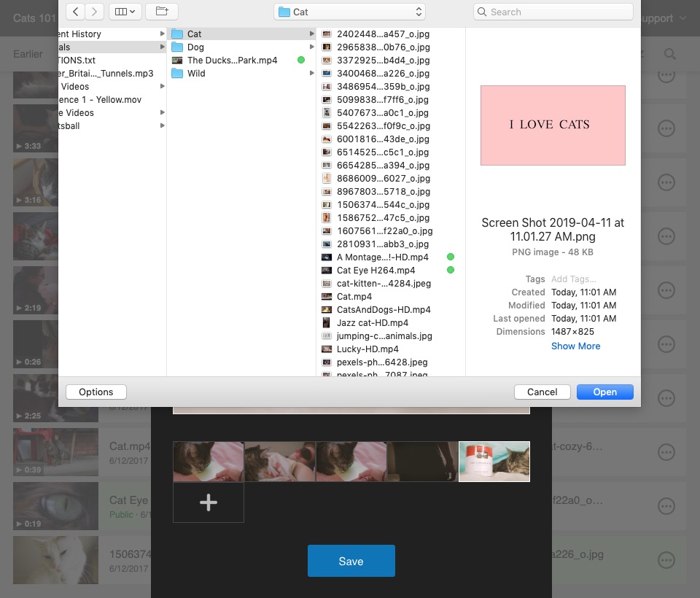The width and height of the screenshot is (700, 598).
Task: Select the Wild folder
Action: click(x=241, y=73)
